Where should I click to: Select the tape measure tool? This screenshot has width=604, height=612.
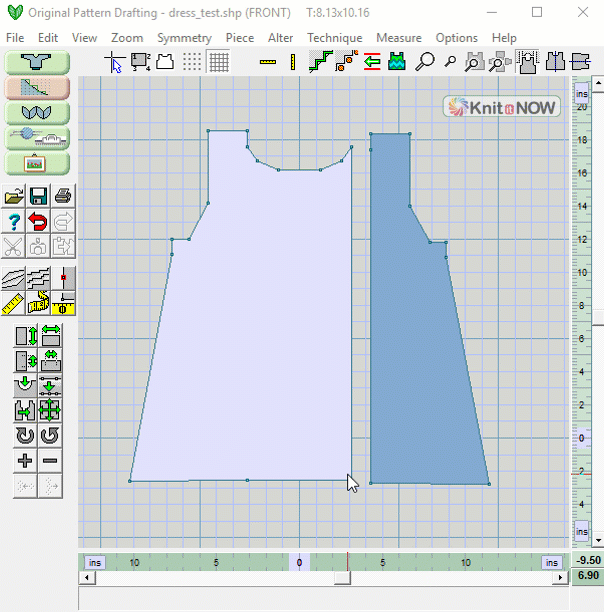point(38,303)
